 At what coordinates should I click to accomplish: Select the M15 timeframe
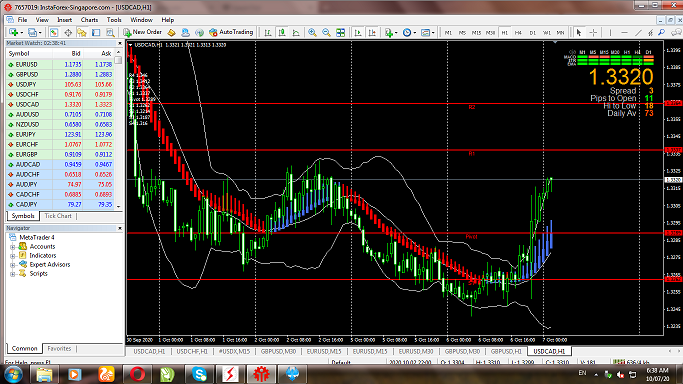[477, 33]
